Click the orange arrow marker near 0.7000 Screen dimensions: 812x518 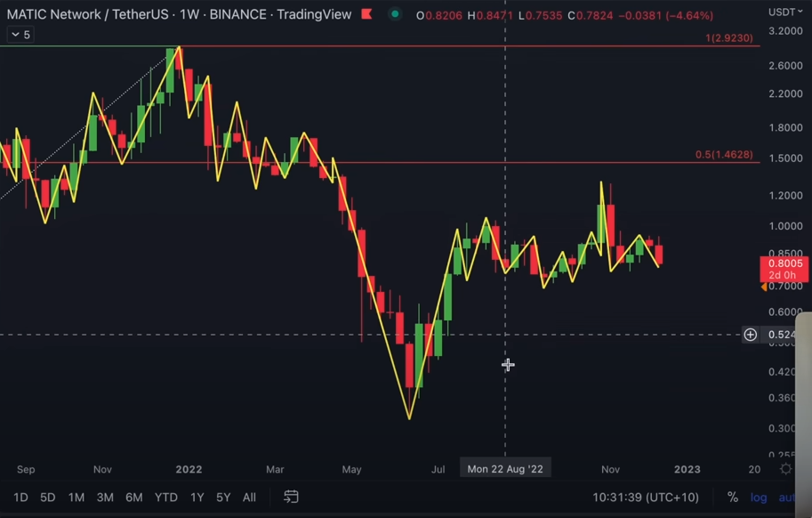[763, 287]
